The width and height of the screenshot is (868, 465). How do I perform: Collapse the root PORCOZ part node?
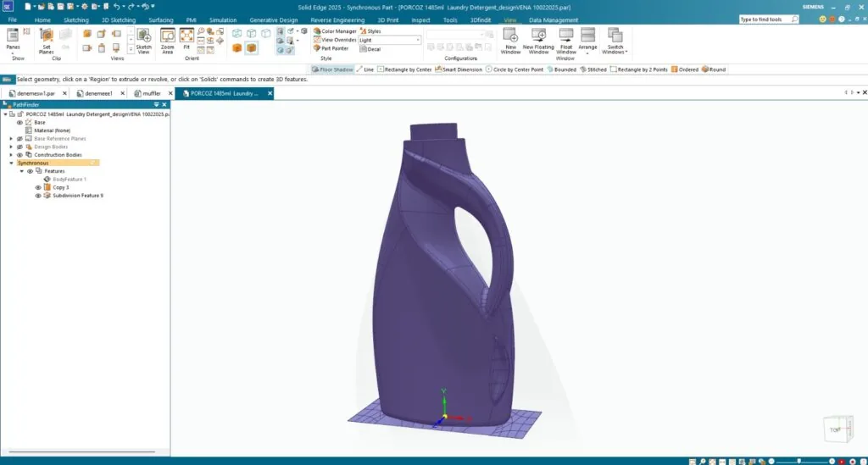6,114
